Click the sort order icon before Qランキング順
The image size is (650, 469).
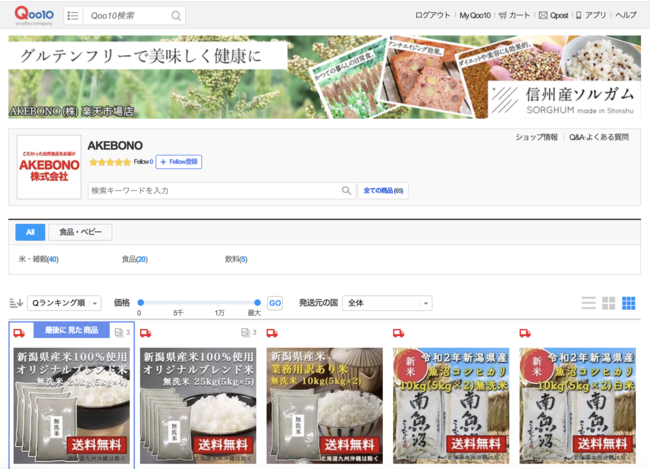16,303
